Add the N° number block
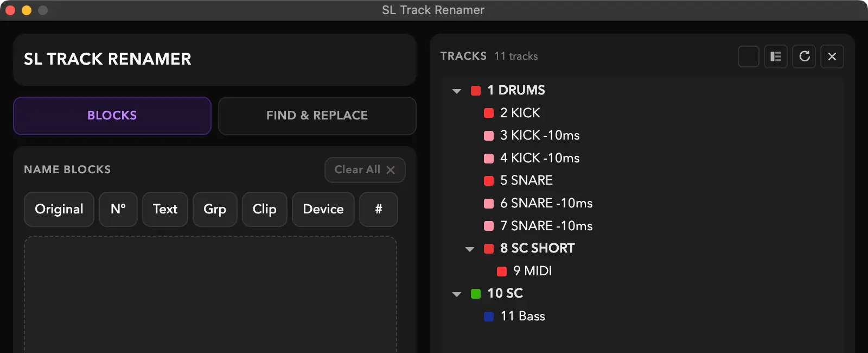 coord(118,209)
